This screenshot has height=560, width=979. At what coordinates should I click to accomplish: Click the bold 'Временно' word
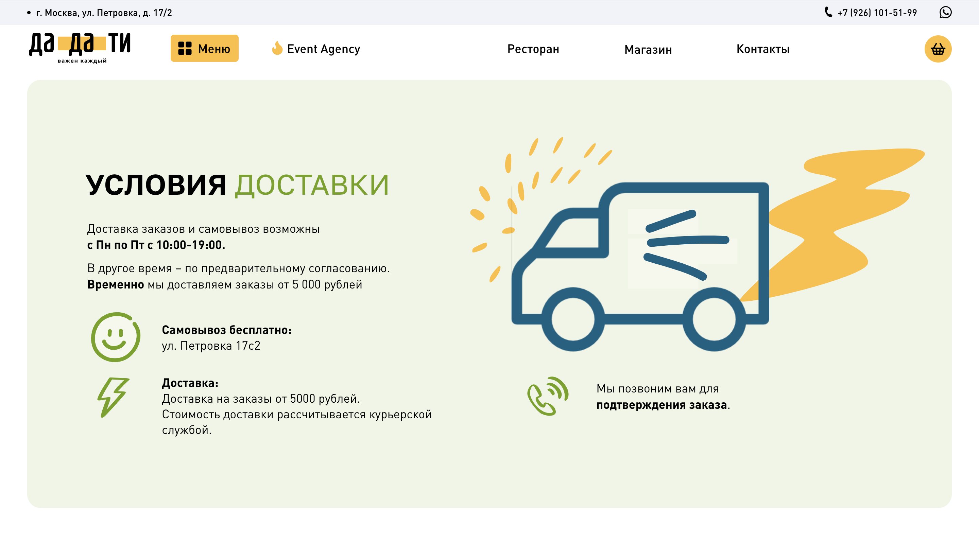(x=115, y=285)
